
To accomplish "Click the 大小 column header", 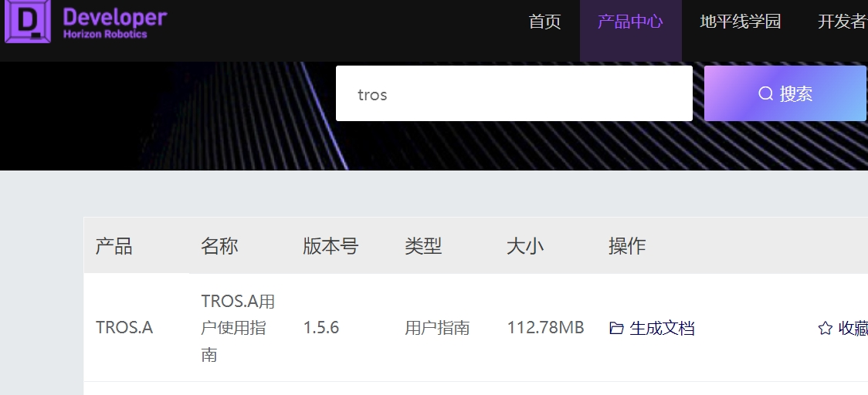I will 525,246.
